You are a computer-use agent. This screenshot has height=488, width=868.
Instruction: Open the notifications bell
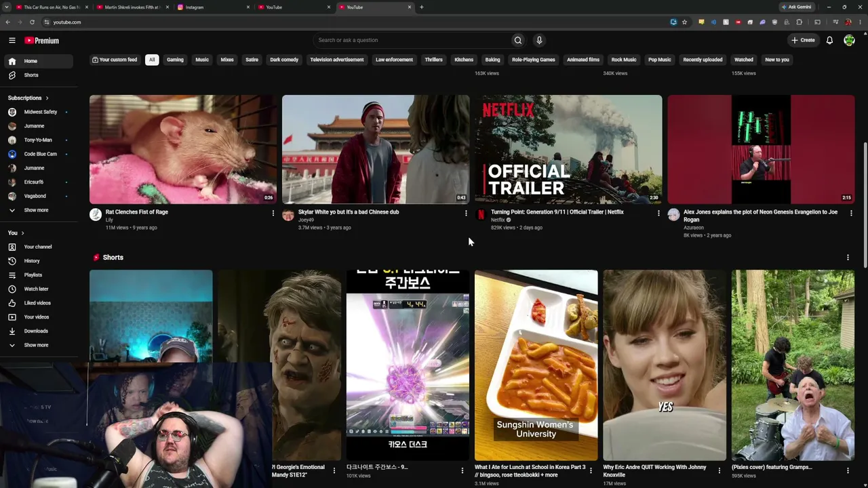(x=829, y=41)
